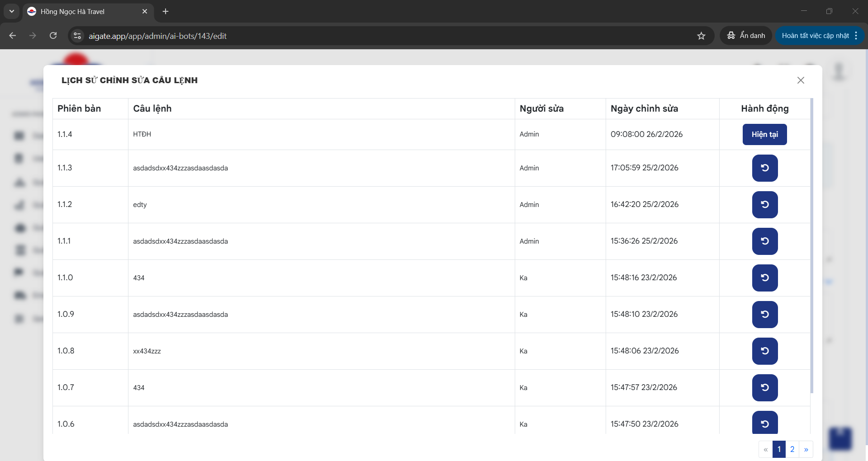Bookmark this page with the star icon

click(701, 36)
